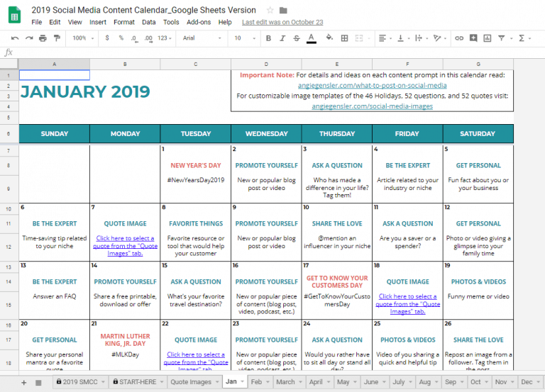The width and height of the screenshot is (545, 392).
Task: Open the File menu
Action: [x=36, y=22]
